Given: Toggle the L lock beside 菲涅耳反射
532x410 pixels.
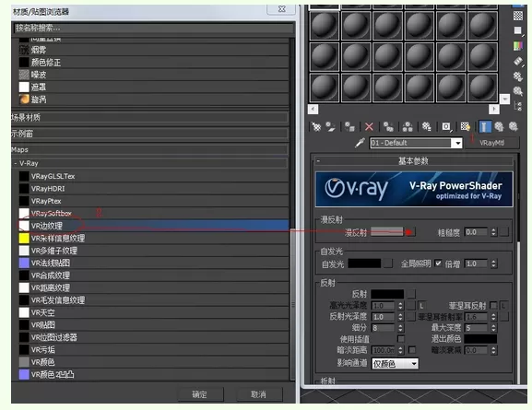Looking at the screenshot, I should point(503,306).
